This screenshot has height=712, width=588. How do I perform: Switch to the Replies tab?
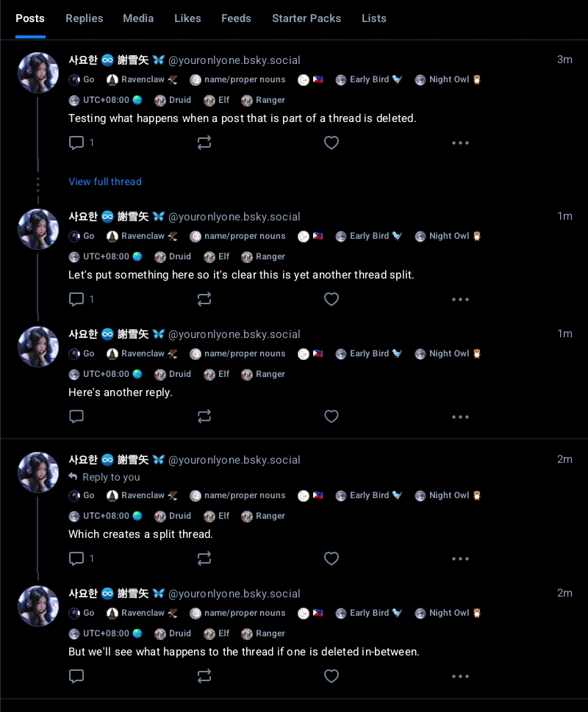coord(85,18)
